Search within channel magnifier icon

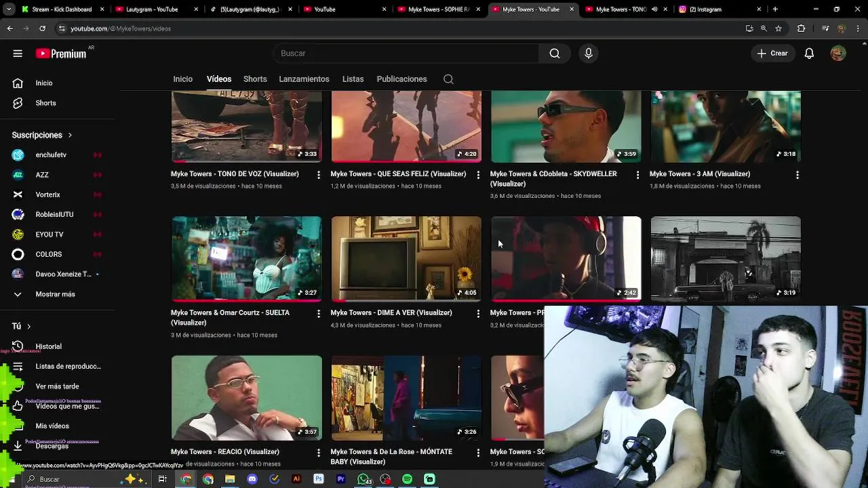coord(448,79)
